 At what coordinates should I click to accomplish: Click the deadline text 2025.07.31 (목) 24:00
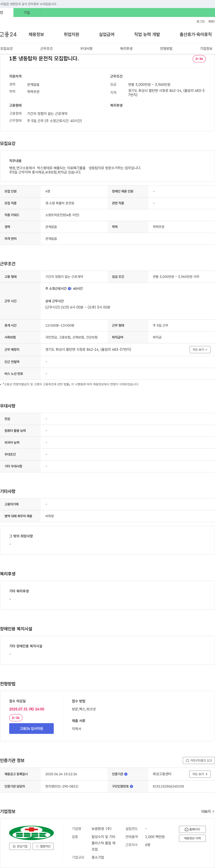click(x=27, y=709)
